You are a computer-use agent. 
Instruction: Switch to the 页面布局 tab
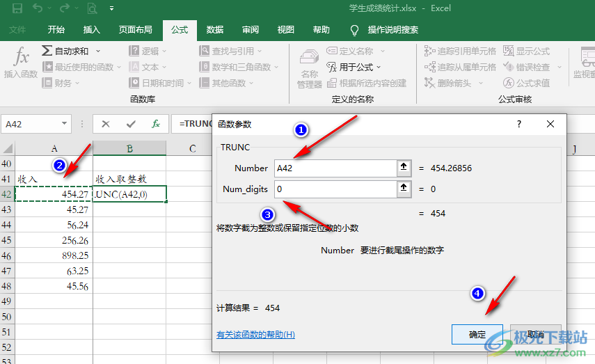click(135, 30)
